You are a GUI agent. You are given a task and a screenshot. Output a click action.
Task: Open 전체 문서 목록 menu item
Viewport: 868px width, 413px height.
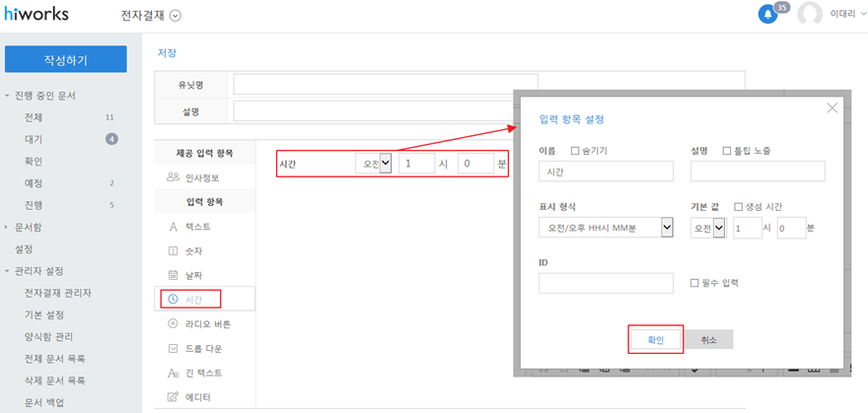(x=54, y=358)
